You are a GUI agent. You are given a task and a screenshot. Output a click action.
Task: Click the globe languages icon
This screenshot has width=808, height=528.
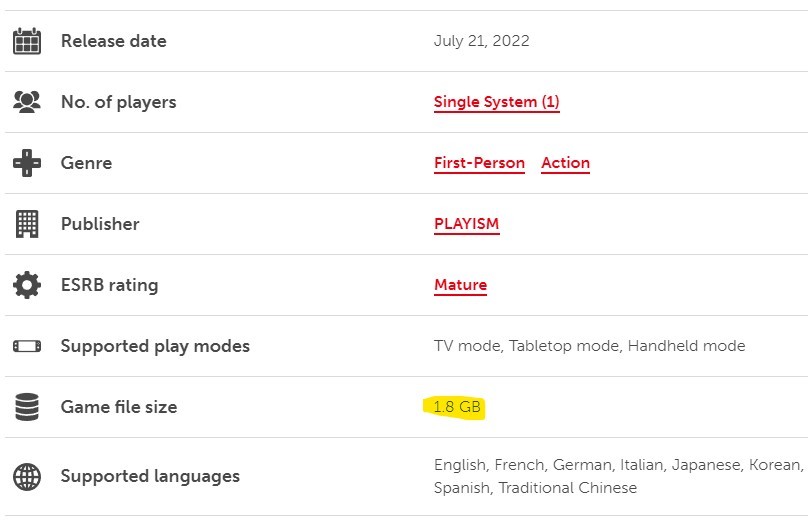click(27, 476)
